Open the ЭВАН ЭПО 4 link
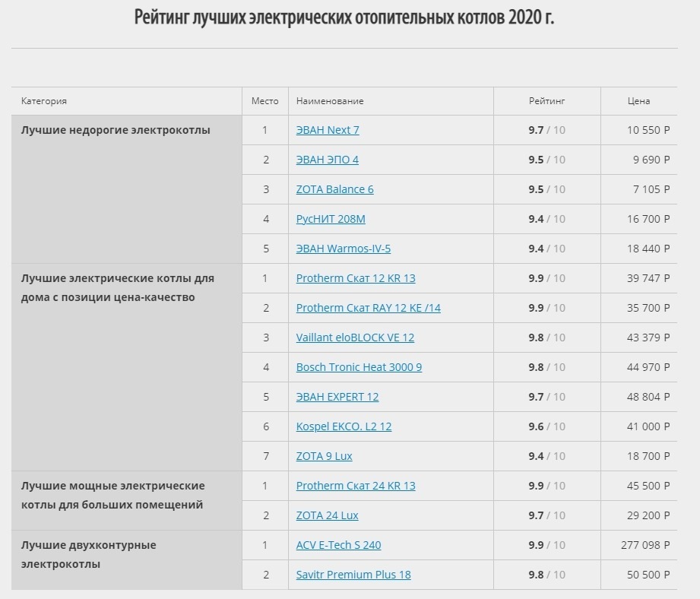 [x=328, y=160]
